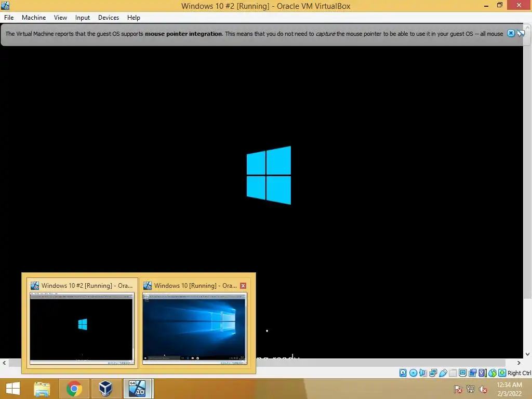This screenshot has height=399, width=532.
Task: Click the keyboard capture status icon
Action: tap(502, 373)
